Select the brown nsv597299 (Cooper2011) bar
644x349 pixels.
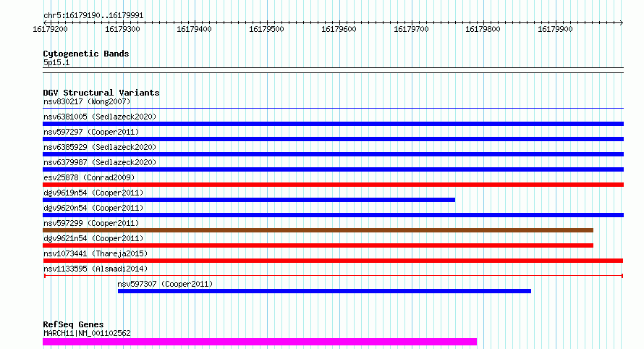coord(318,230)
